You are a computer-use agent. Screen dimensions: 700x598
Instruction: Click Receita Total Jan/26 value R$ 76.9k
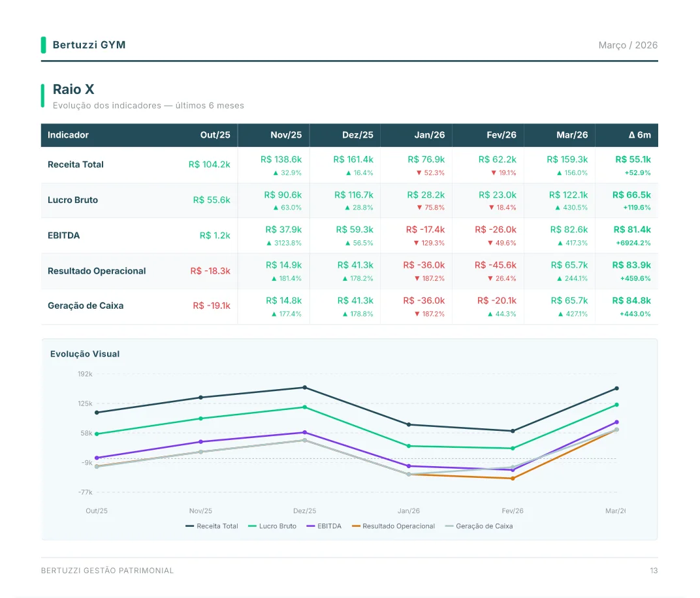pos(426,159)
